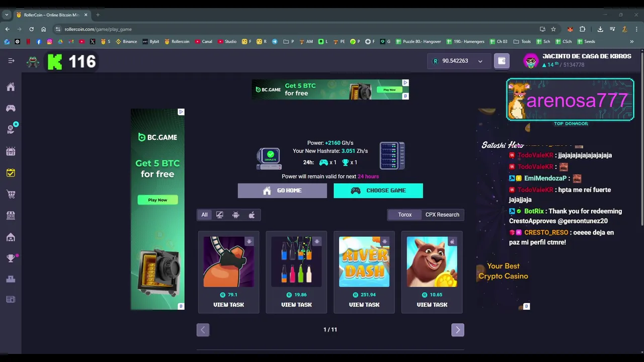Click Play Now in the top banner ad
The image size is (644, 362).
coord(389,89)
